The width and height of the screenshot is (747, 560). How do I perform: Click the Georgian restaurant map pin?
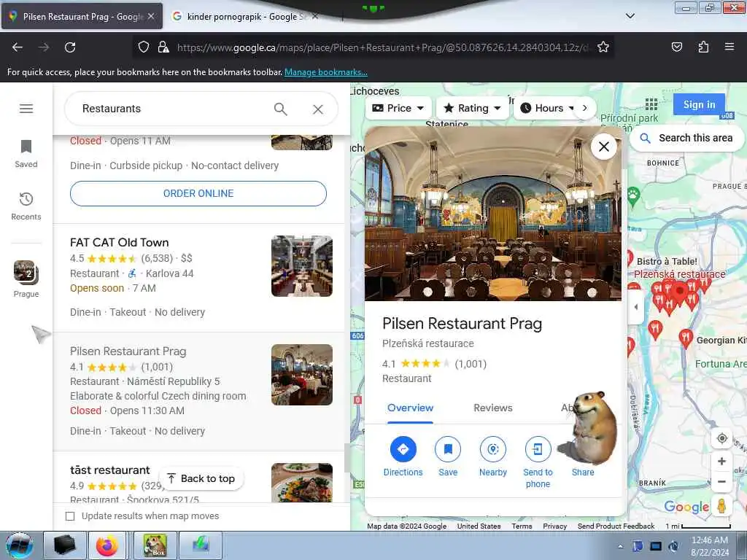coord(686,338)
